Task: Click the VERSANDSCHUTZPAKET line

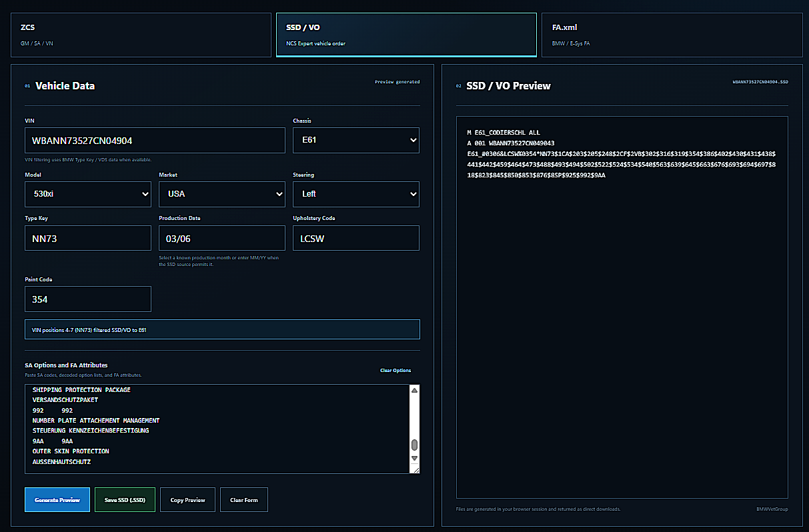Action: click(x=65, y=400)
